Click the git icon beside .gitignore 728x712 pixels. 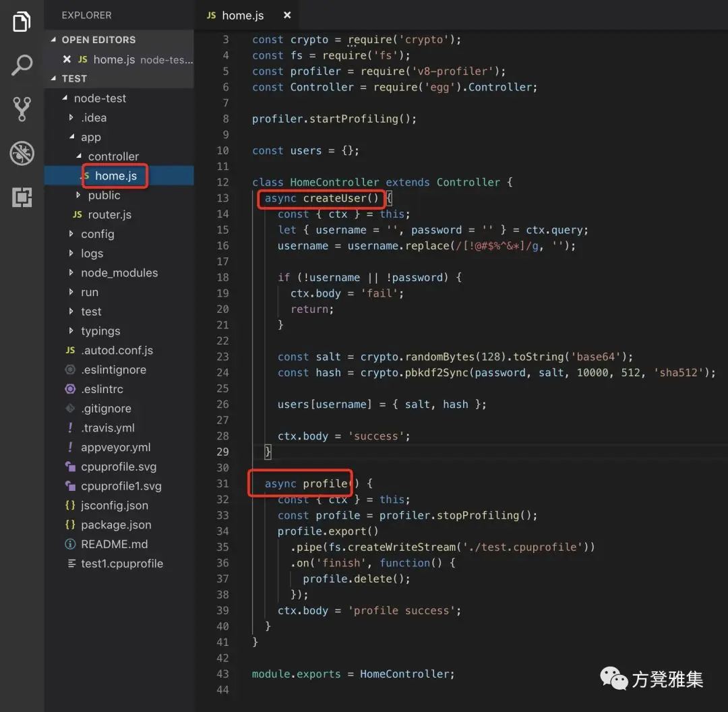(x=70, y=408)
